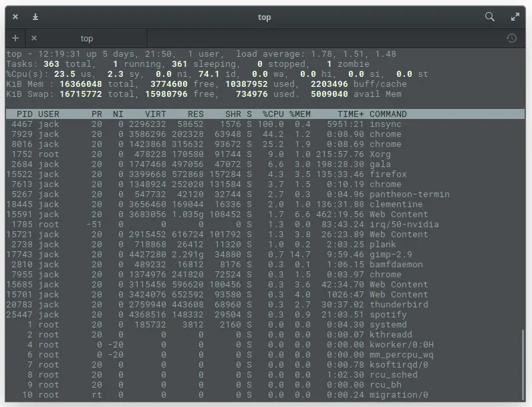
Task: Open the closed tabs history icon
Action: [511, 38]
